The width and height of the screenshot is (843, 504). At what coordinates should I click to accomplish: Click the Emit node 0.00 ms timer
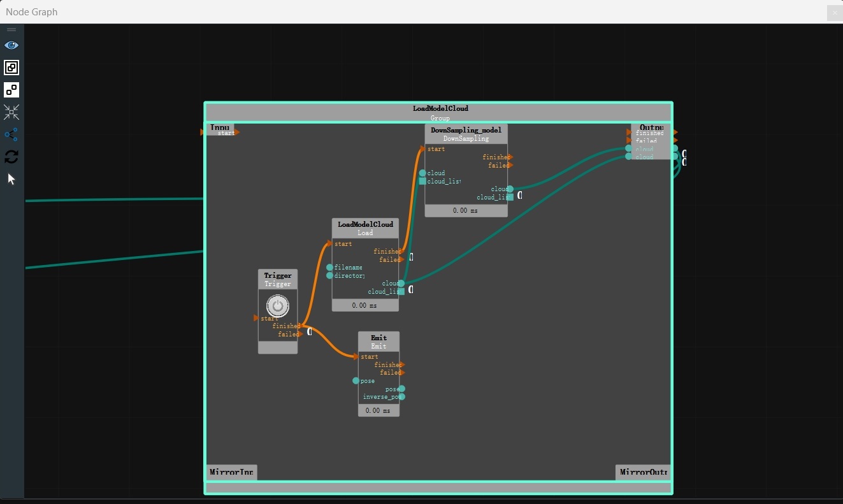378,410
